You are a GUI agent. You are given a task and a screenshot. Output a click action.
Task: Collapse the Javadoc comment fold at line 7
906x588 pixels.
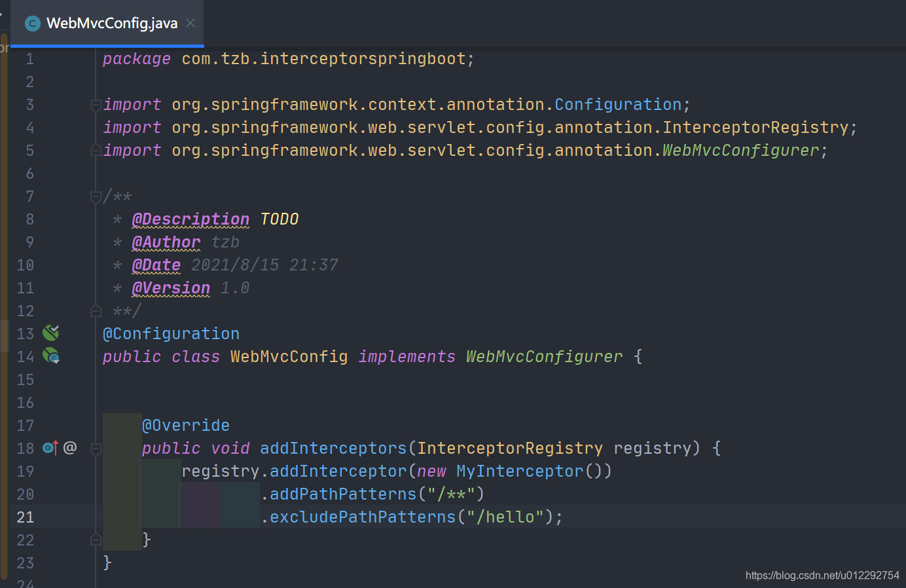[96, 196]
